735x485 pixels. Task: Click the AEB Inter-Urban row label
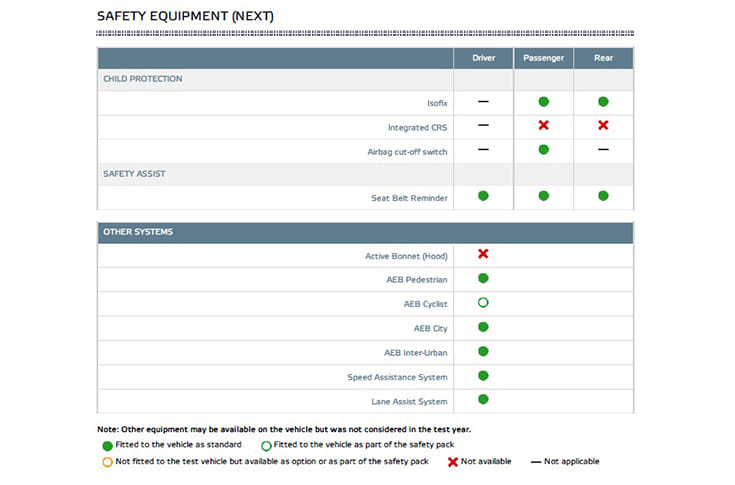click(415, 352)
